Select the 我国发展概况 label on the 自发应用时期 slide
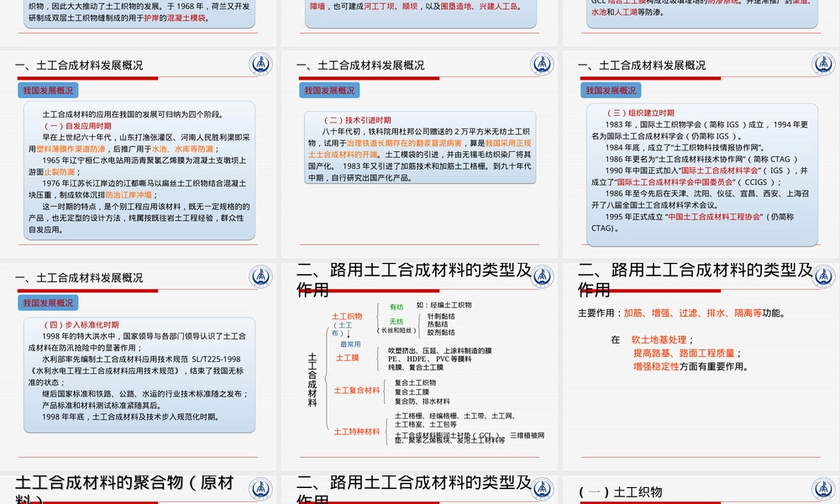 click(x=48, y=91)
